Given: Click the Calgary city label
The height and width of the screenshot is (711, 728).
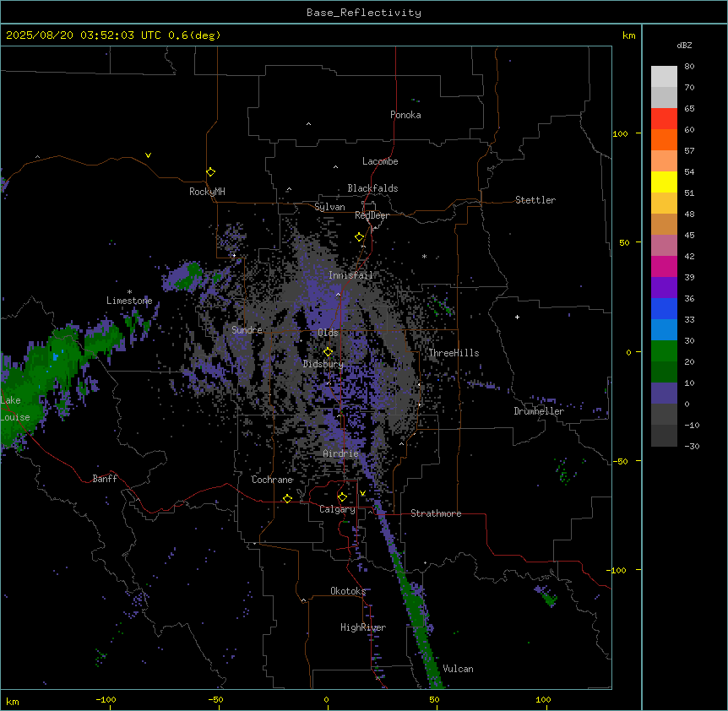Looking at the screenshot, I should tap(337, 509).
